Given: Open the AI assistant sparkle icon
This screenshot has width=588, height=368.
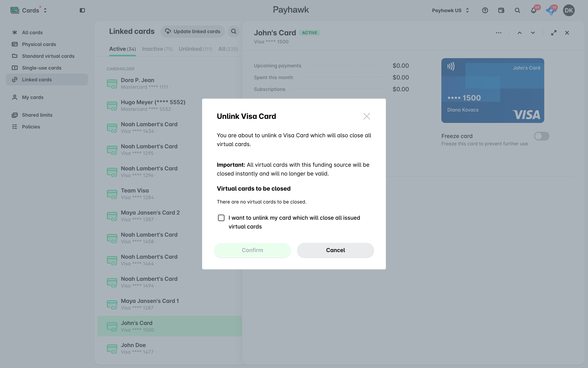Looking at the screenshot, I should pyautogui.click(x=551, y=10).
